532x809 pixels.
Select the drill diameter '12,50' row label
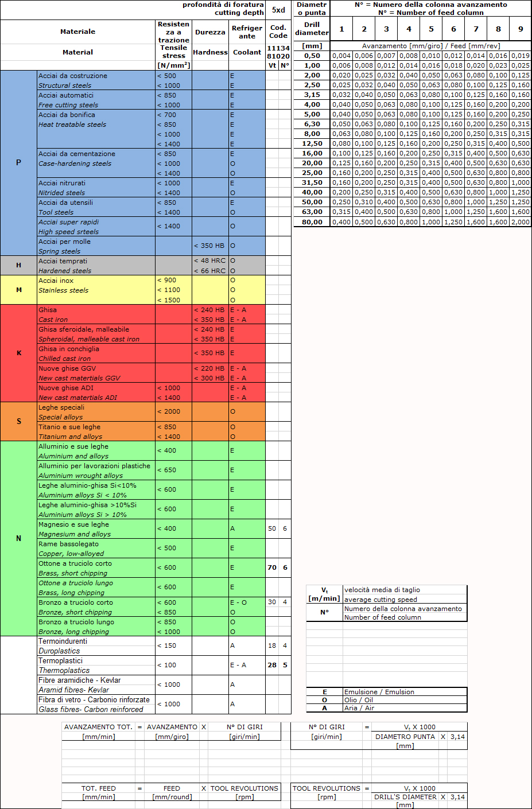pos(312,143)
